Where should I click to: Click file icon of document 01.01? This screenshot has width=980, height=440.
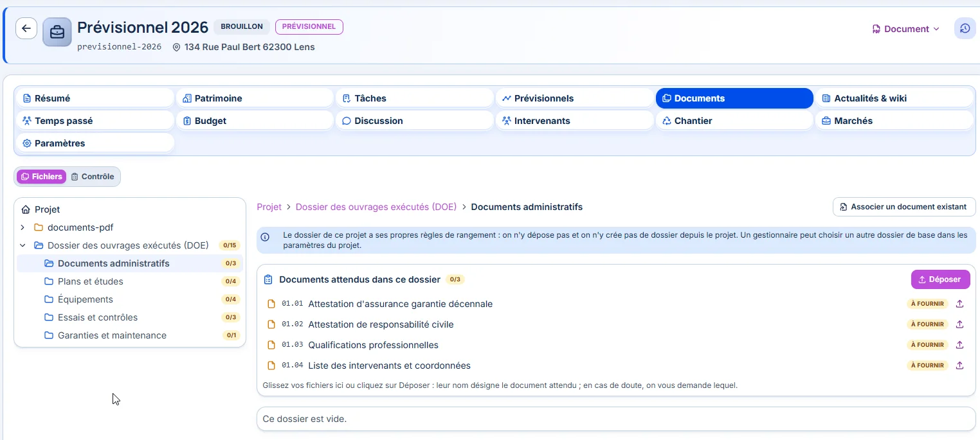(x=271, y=304)
